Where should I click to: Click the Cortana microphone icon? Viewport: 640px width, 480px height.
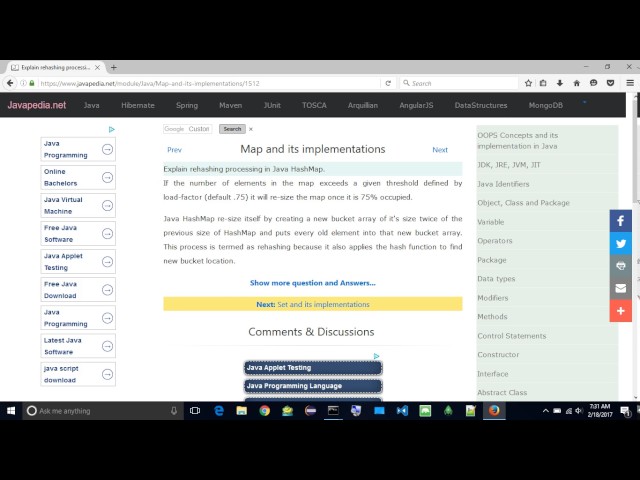(x=174, y=411)
